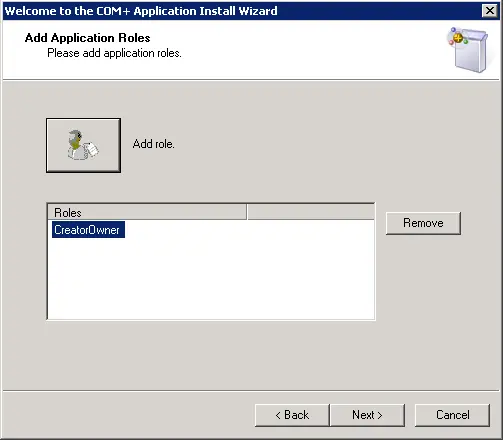Viewport: 503px width, 440px height.
Task: Click the 'Add role.' text label
Action: (x=154, y=144)
